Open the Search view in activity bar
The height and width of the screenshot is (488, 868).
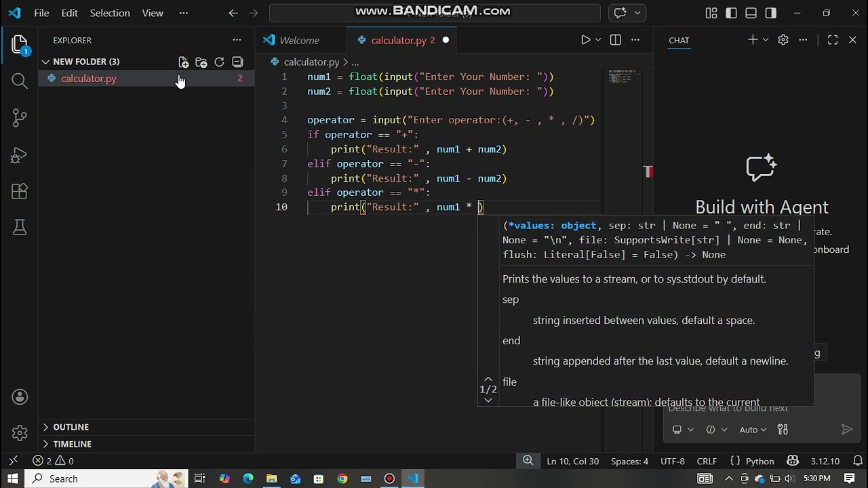click(x=20, y=81)
